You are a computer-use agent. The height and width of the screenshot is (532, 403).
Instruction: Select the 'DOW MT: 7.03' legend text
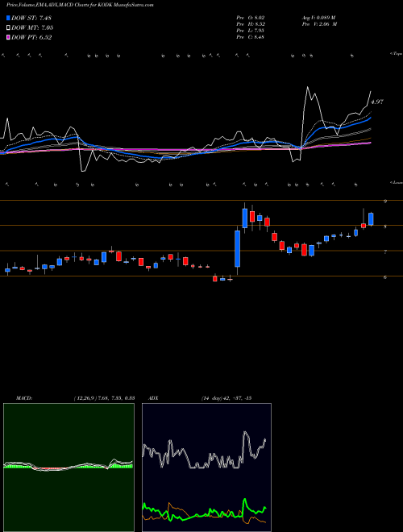[x=32, y=27]
